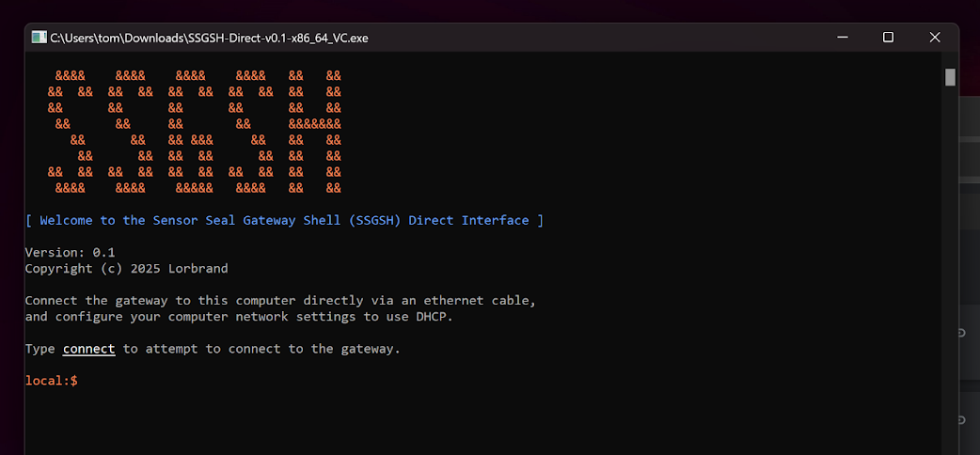Viewport: 980px width, 455px height.
Task: Click the 'Connect the gateway to this computer' line
Action: click(280, 301)
